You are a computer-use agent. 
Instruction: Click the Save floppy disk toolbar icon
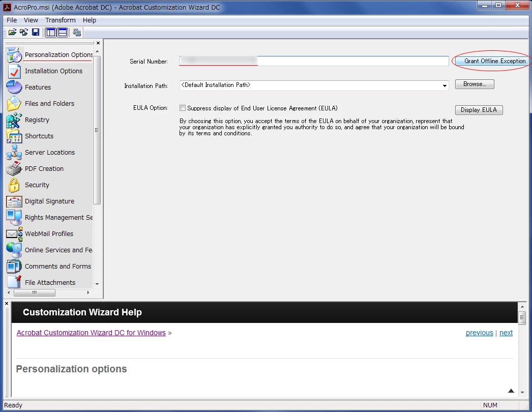[x=35, y=32]
